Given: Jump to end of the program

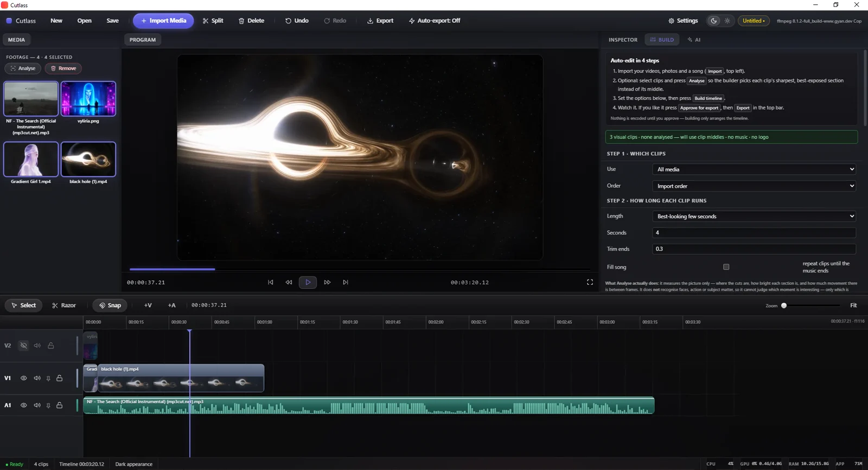Looking at the screenshot, I should click(346, 282).
